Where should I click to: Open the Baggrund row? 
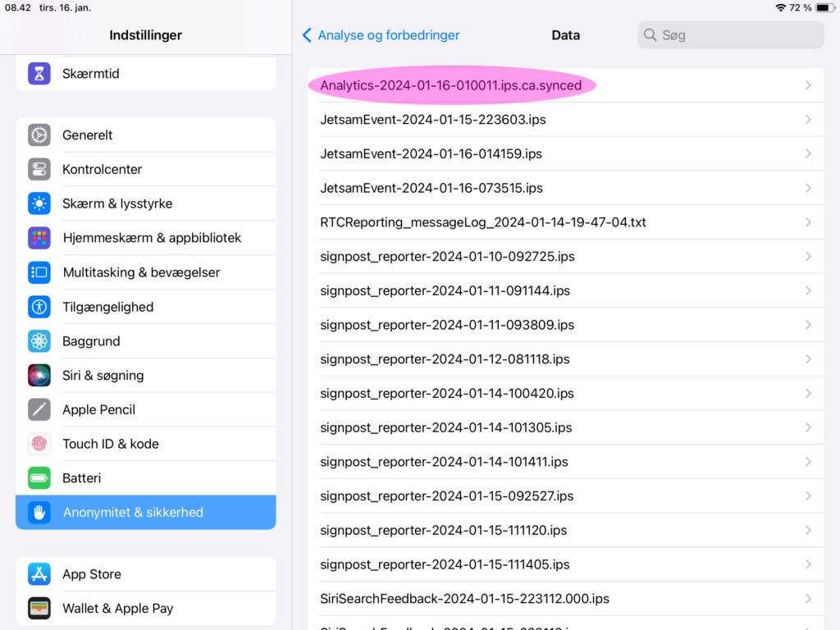(146, 341)
